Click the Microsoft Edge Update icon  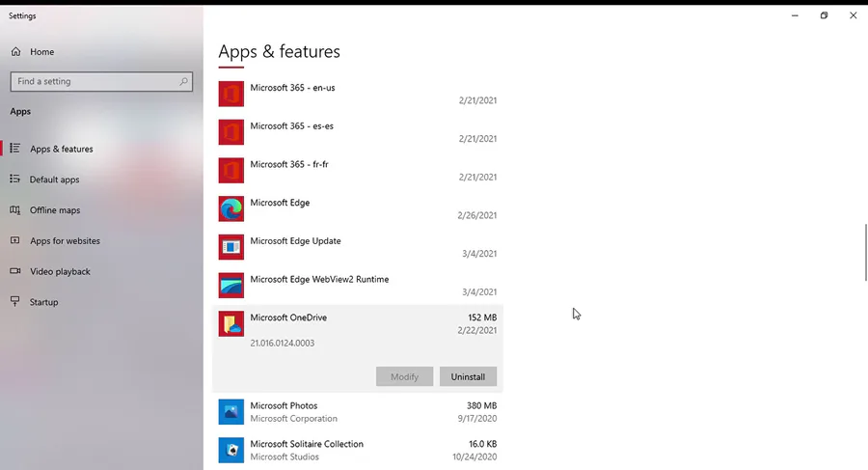[231, 247]
